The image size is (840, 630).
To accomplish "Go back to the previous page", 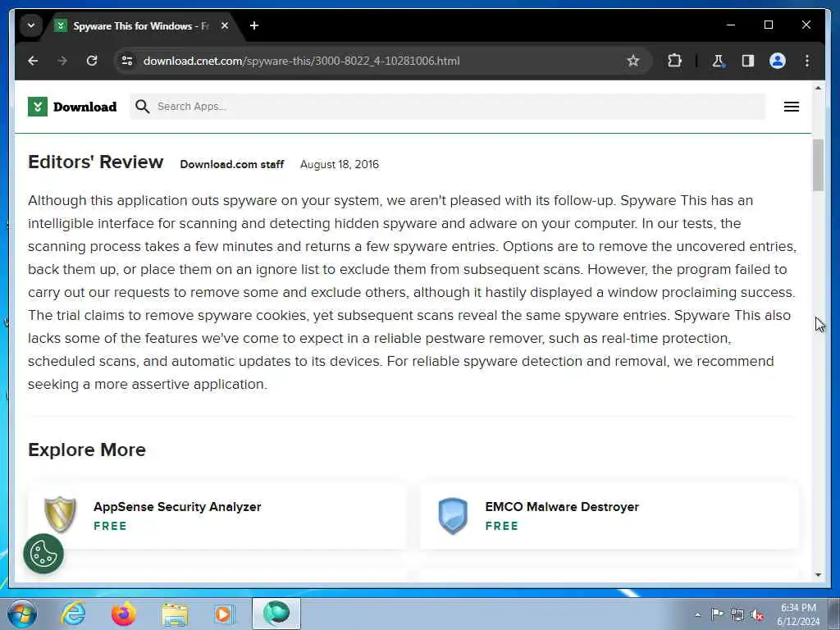I will pyautogui.click(x=33, y=61).
